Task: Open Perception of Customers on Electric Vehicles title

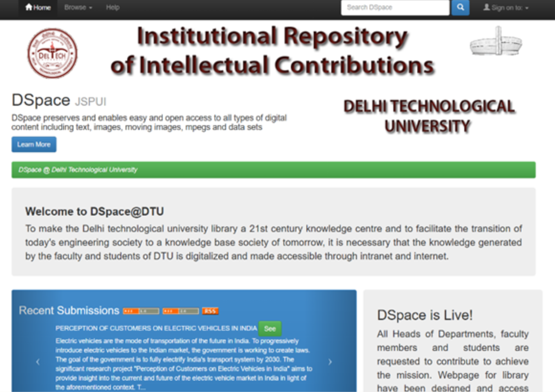Action: pos(156,328)
